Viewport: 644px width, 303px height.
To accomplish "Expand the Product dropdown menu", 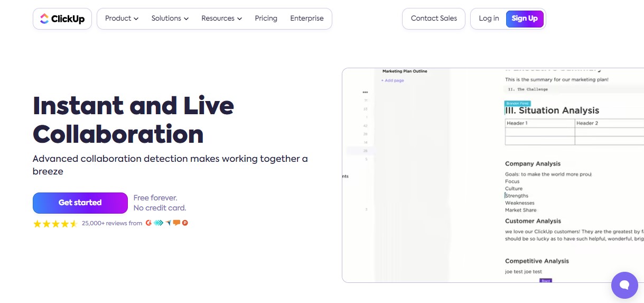I will click(122, 19).
